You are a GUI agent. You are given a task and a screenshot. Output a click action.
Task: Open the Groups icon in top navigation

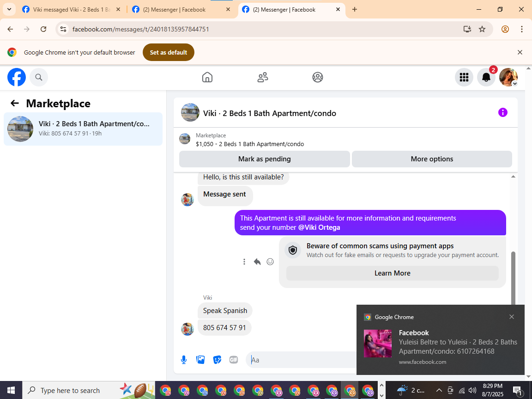pyautogui.click(x=318, y=77)
